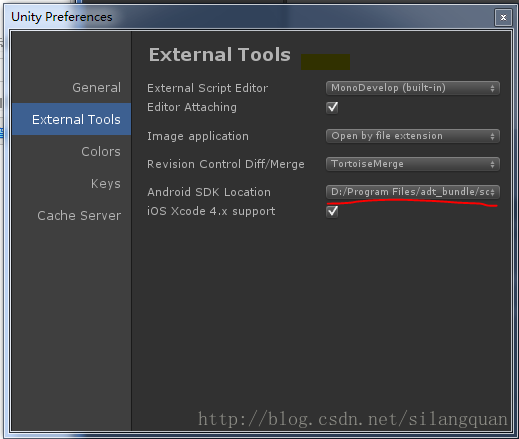The height and width of the screenshot is (439, 519).
Task: Toggle the Editor Attaching checkbox
Action: 332,107
